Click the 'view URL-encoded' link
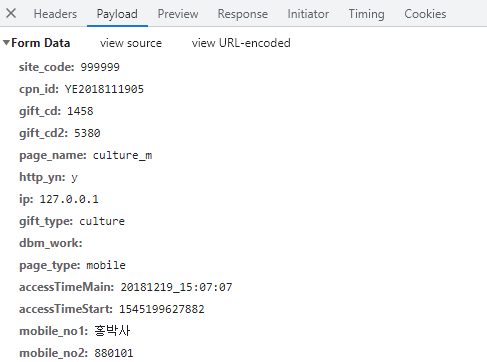This screenshot has width=487, height=362. [241, 43]
